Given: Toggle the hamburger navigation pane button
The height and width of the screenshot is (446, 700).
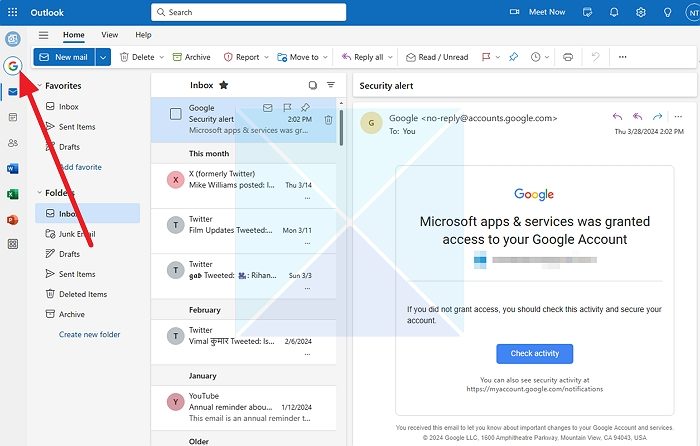Looking at the screenshot, I should 43,35.
